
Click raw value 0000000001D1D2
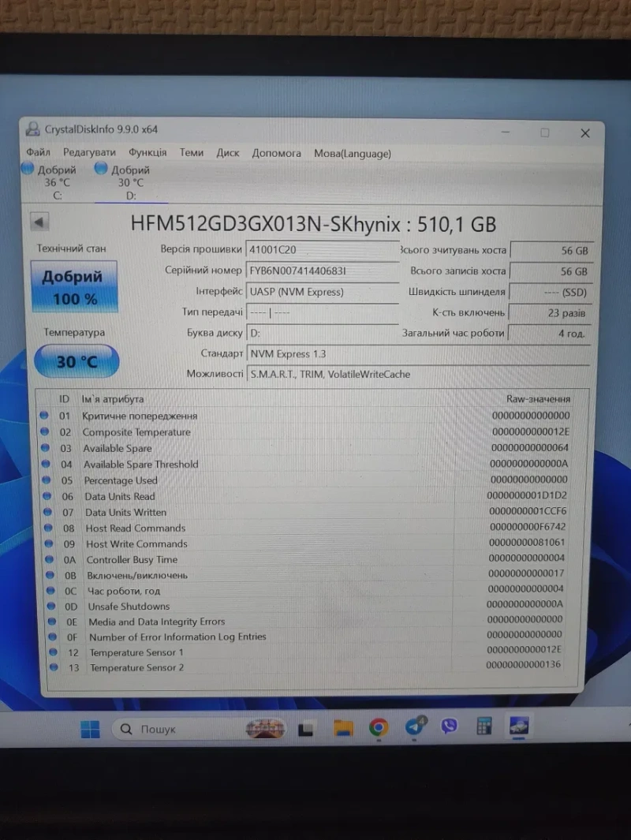[527, 495]
